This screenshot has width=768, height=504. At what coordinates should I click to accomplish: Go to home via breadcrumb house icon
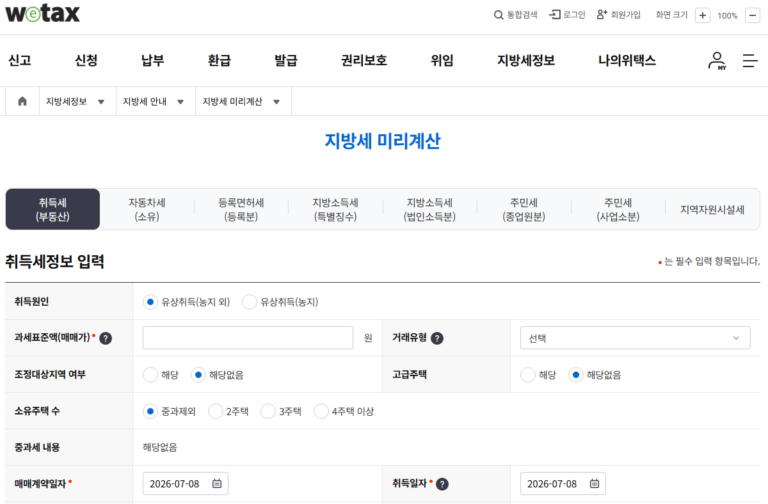[x=22, y=101]
